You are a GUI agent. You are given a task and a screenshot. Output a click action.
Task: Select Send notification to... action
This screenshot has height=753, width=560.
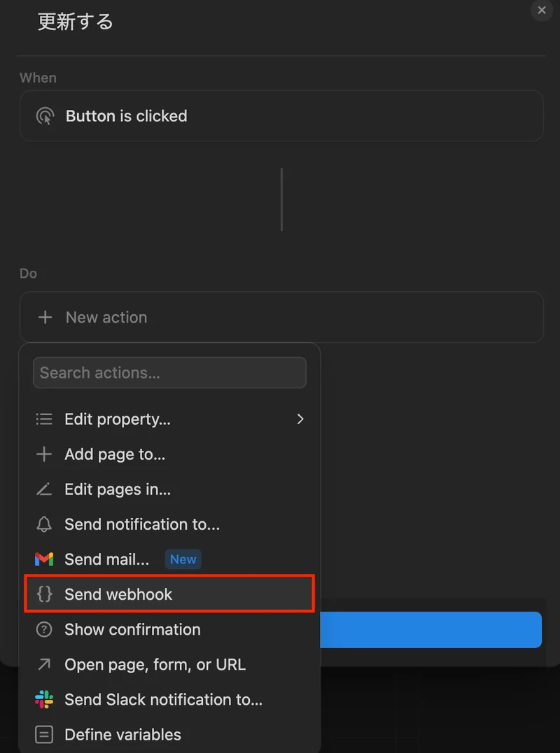point(142,524)
